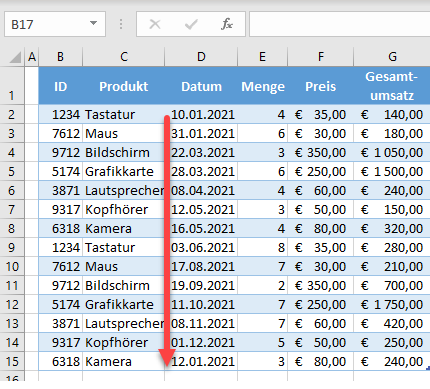Click Tastatur in row 2
Viewport: 430px width, 389px height.
124,114
